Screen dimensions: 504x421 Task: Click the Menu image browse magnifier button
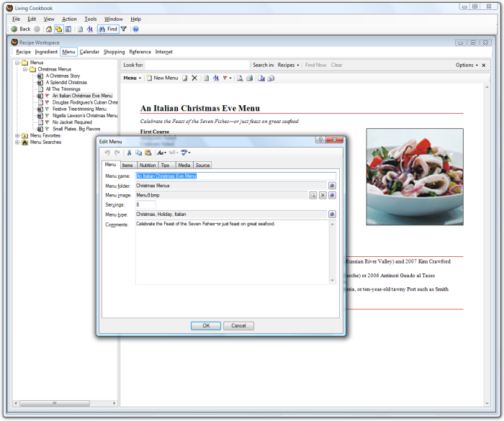312,196
